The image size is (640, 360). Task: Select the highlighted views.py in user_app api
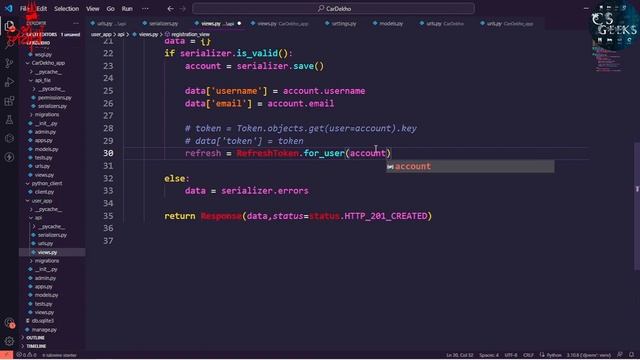click(x=52, y=252)
